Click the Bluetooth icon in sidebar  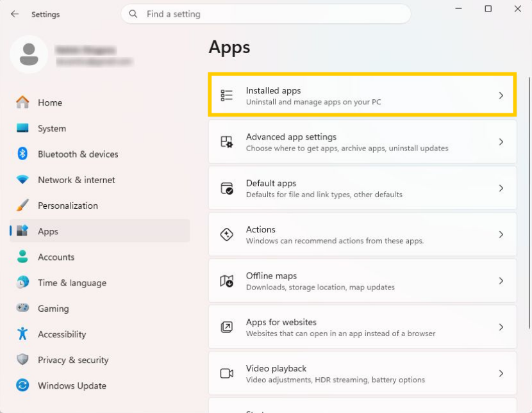click(x=22, y=154)
